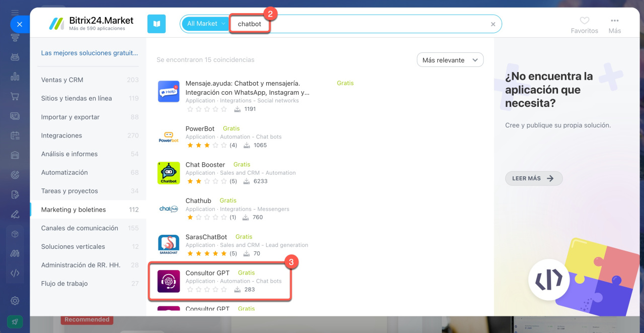644x333 pixels.
Task: Open the Market stripes icon in left rail
Action: [x=15, y=253]
